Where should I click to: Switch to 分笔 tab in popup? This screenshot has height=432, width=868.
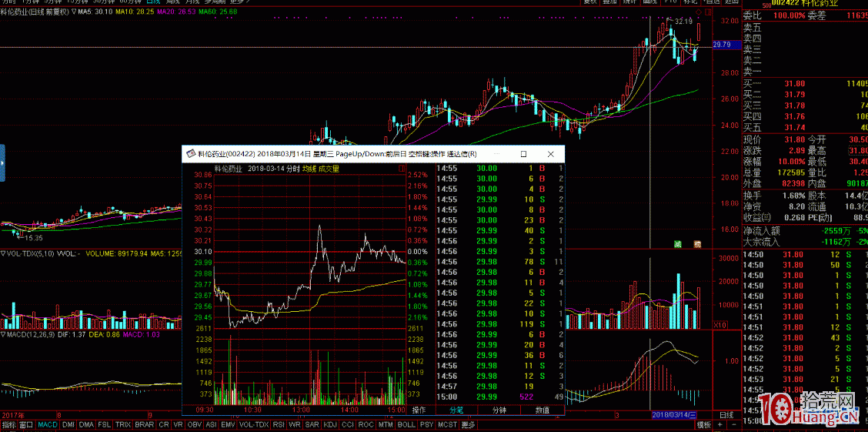tap(456, 410)
